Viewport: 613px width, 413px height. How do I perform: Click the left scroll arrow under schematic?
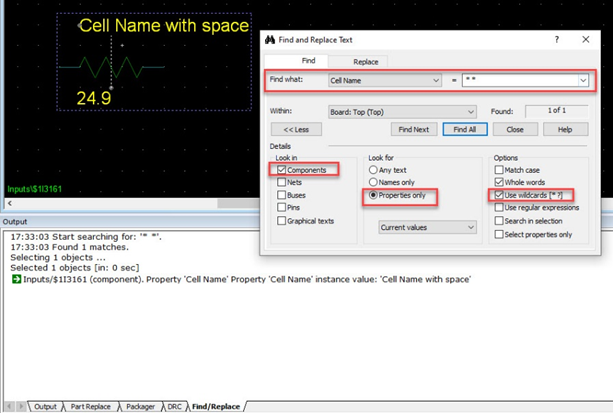tap(10, 203)
